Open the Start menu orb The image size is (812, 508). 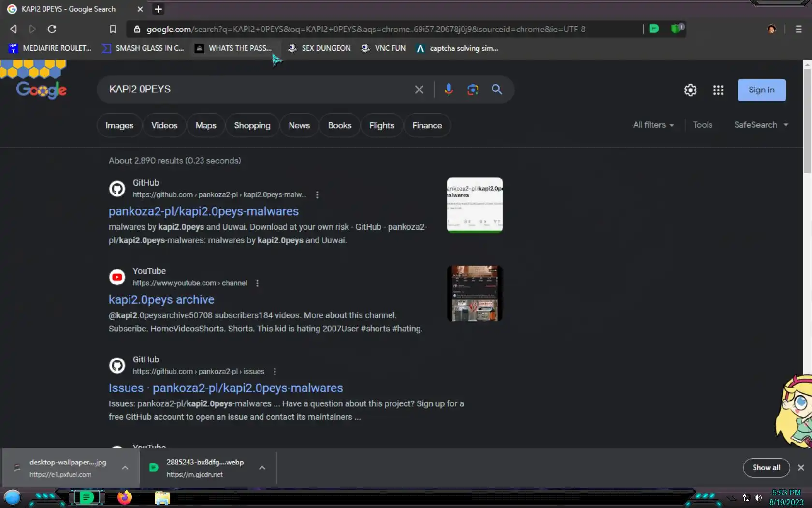tap(12, 497)
